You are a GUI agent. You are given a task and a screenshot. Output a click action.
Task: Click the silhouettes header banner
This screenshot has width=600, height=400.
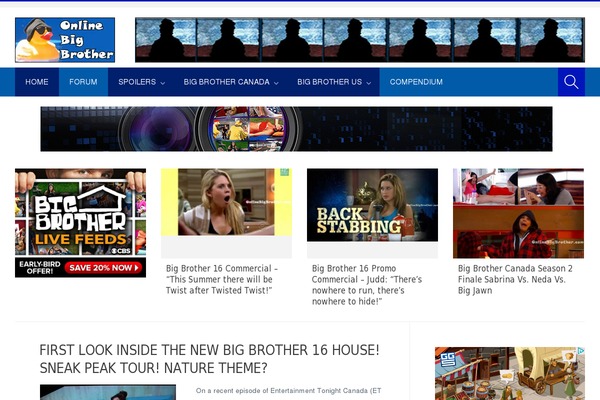(x=360, y=40)
